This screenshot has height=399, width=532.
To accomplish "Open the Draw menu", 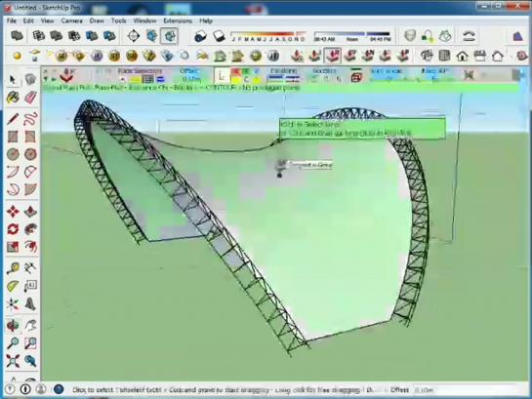I will 97,20.
